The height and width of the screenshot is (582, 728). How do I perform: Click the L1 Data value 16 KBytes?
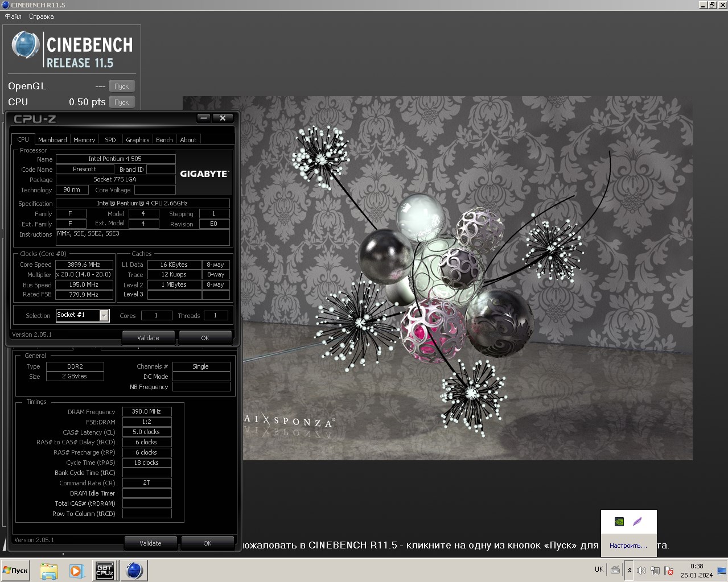(x=174, y=265)
